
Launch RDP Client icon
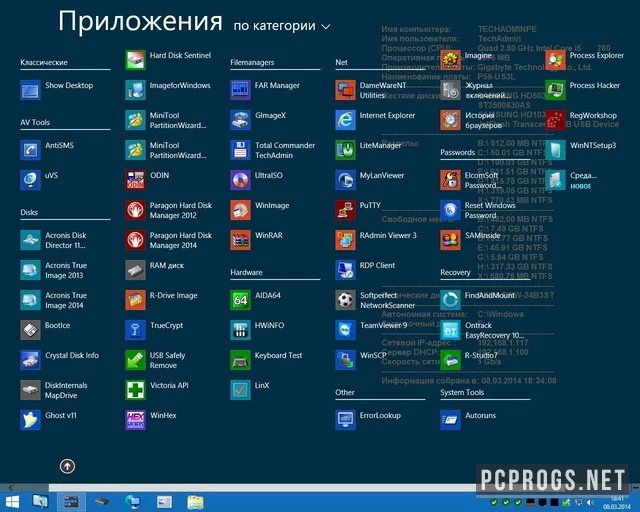pyautogui.click(x=345, y=270)
